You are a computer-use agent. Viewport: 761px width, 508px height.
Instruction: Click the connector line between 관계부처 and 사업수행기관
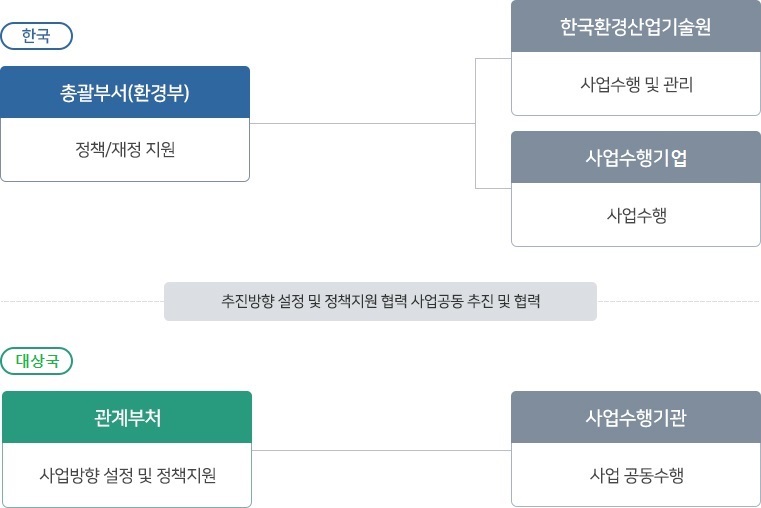[381, 450]
